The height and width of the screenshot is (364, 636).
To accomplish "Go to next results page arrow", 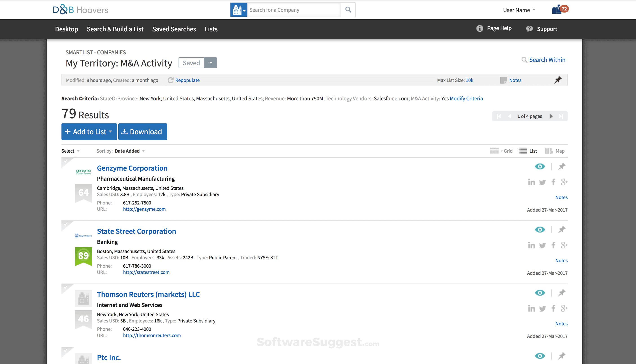I will click(551, 116).
